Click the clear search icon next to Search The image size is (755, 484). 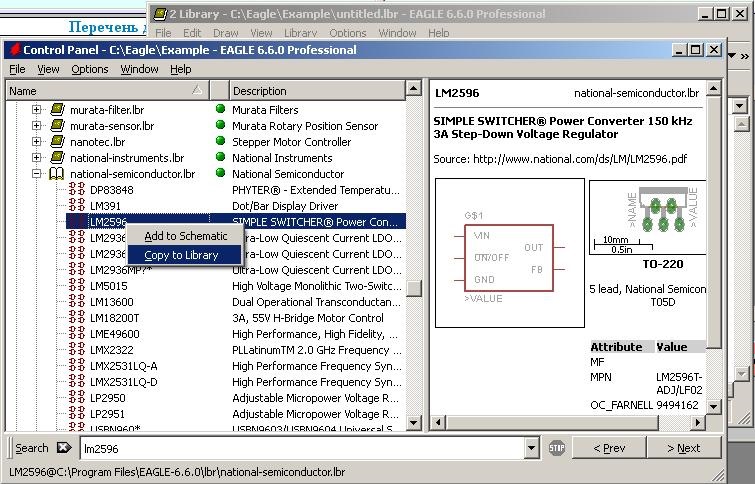pyautogui.click(x=64, y=448)
